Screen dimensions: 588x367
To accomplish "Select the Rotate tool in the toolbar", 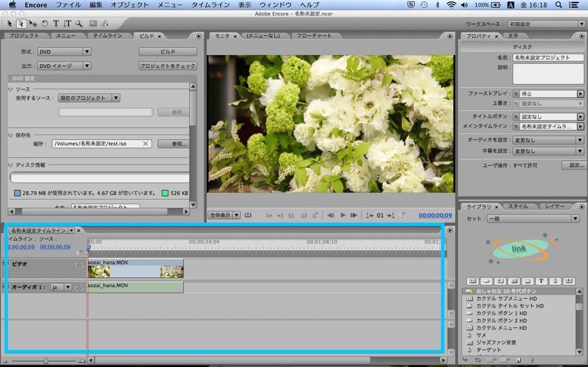I will [45, 24].
